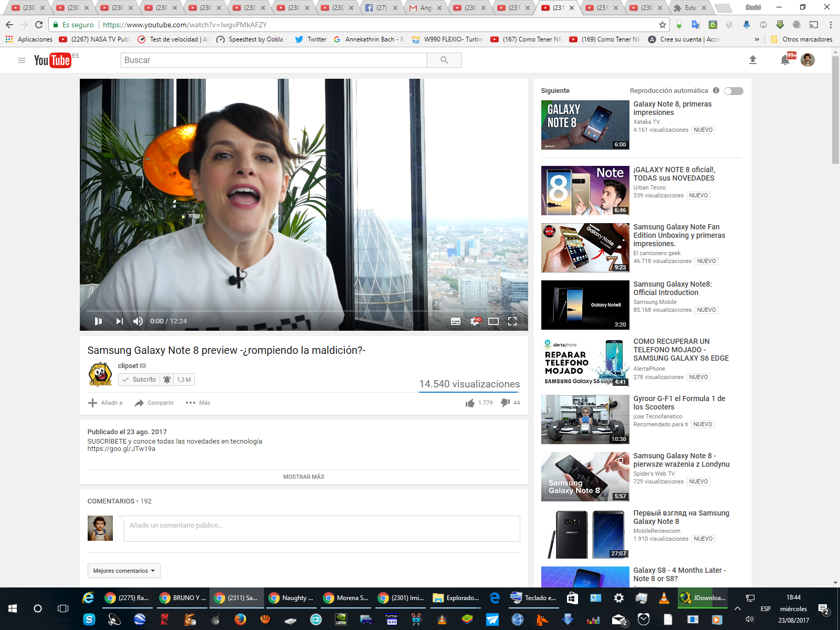Expand the description with MOSTRAR MÁS
840x630 pixels.
coord(303,477)
